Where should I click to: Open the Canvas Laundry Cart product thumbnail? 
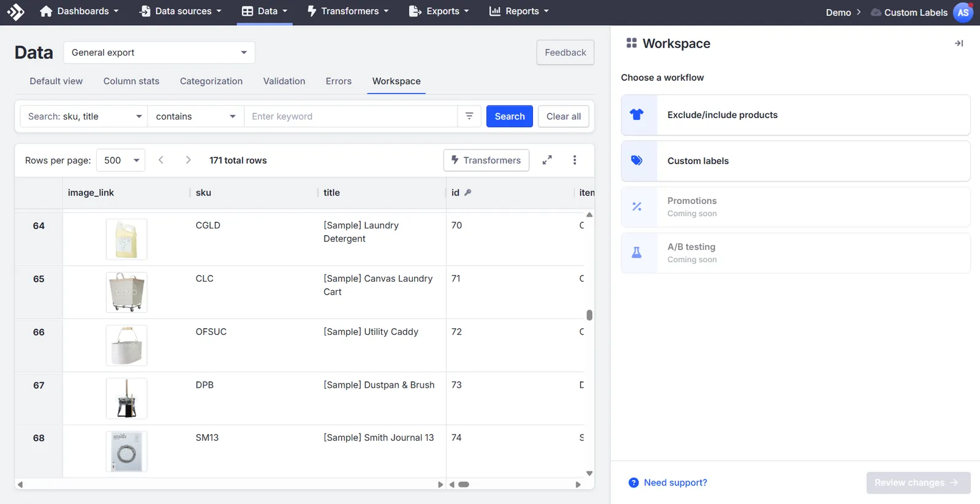pos(127,293)
